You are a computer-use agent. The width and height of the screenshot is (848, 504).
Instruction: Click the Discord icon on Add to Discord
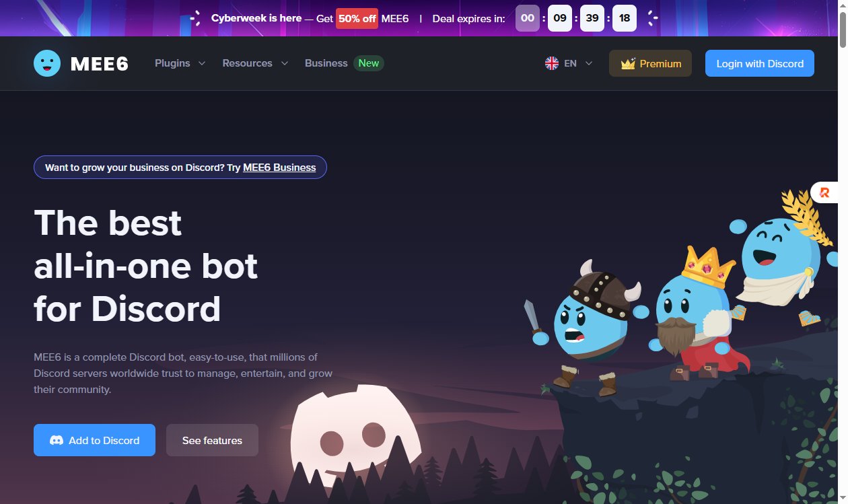(x=57, y=440)
